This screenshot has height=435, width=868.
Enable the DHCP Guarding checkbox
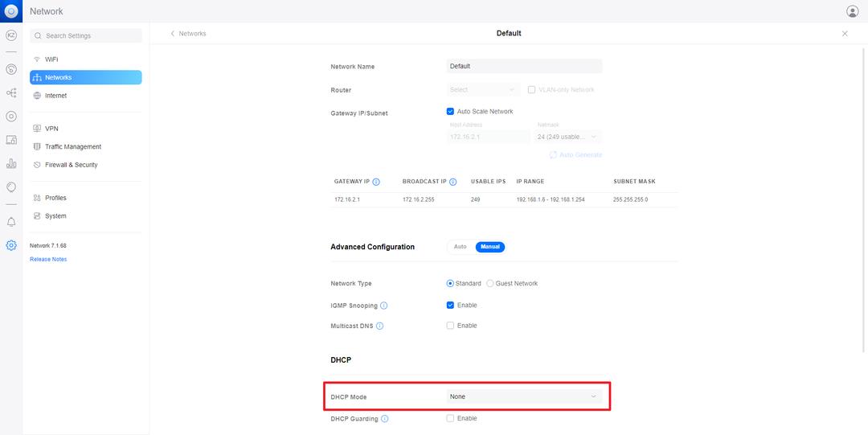450,419
